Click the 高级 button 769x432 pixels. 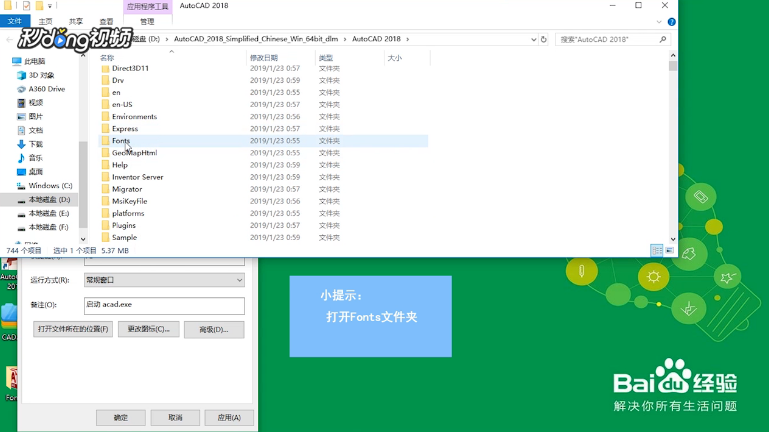pos(214,330)
